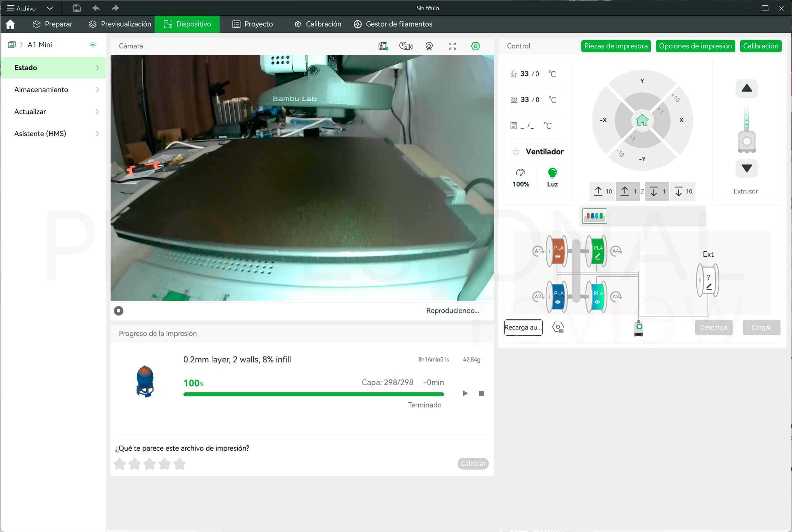The width and height of the screenshot is (792, 532).
Task: Expand the Asistente (HMS) section chevron
Action: (x=97, y=134)
